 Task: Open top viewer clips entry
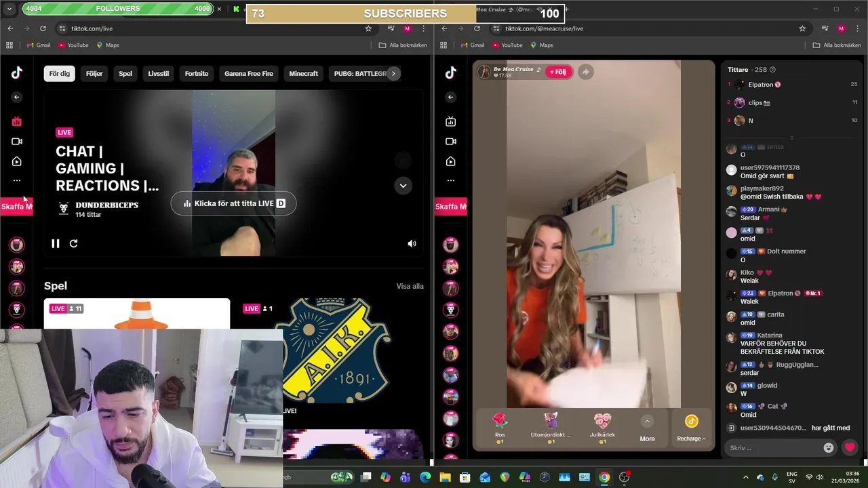792,102
